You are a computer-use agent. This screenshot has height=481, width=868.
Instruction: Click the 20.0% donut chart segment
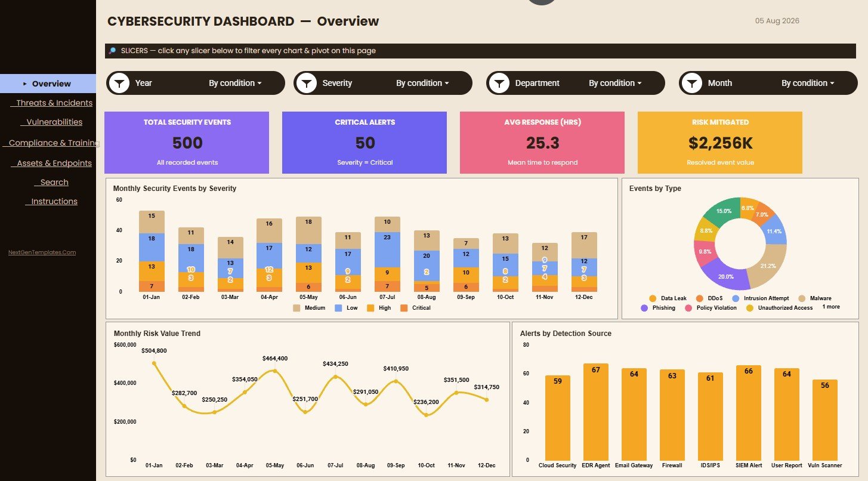[726, 277]
